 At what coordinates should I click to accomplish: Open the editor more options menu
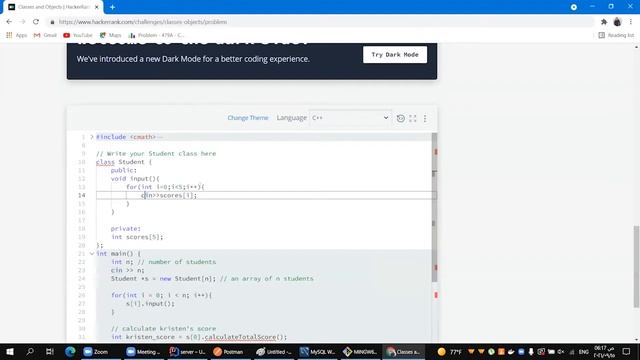tap(425, 118)
